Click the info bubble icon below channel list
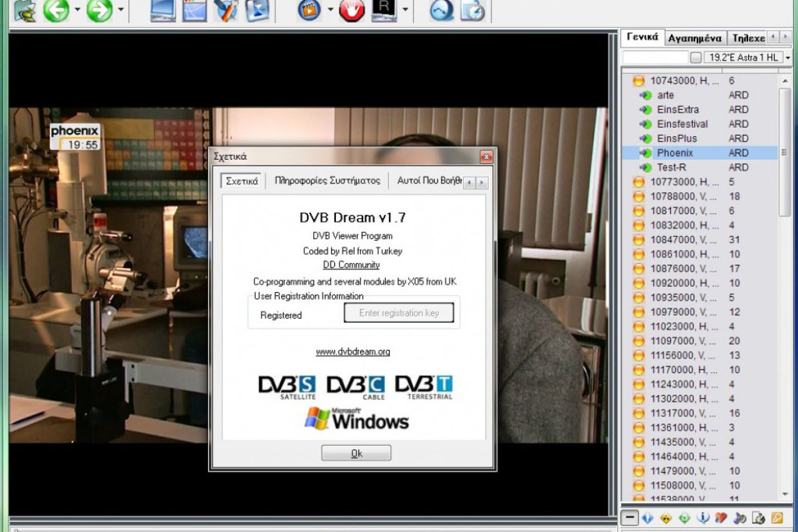 703,518
